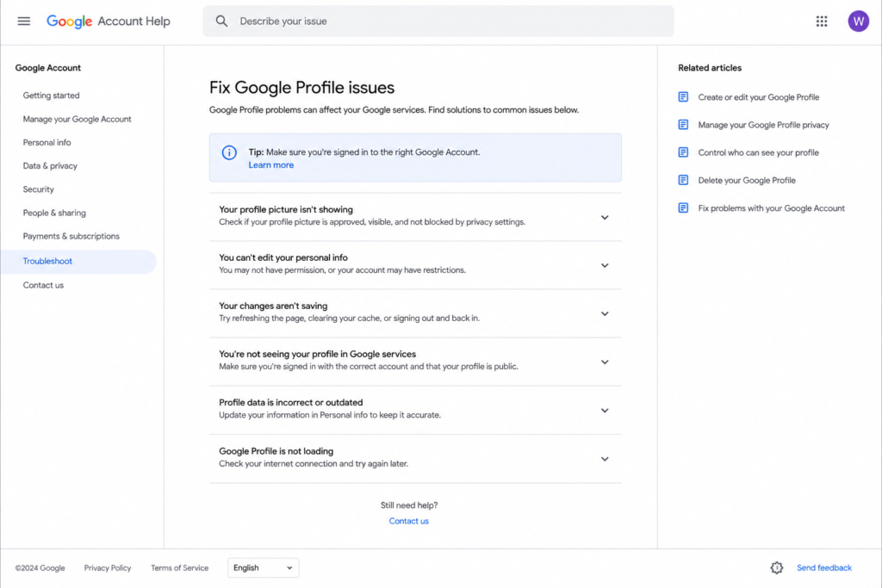
Task: Click the search magnifier icon
Action: pos(221,22)
